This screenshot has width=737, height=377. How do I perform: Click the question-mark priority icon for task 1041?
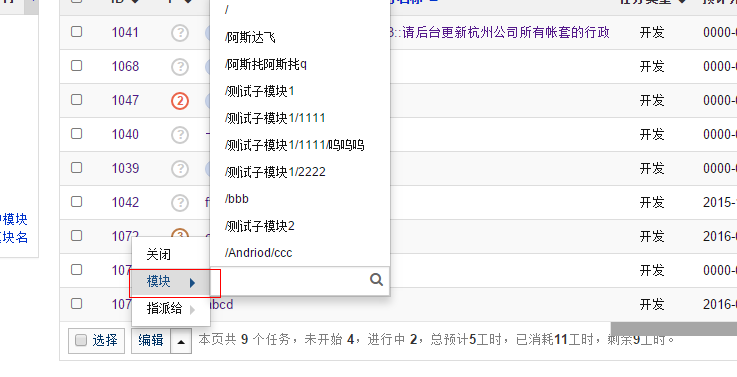pyautogui.click(x=180, y=33)
